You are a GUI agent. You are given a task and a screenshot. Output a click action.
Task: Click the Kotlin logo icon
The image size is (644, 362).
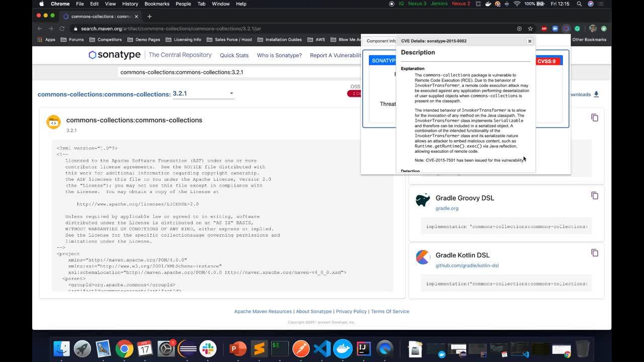(423, 257)
